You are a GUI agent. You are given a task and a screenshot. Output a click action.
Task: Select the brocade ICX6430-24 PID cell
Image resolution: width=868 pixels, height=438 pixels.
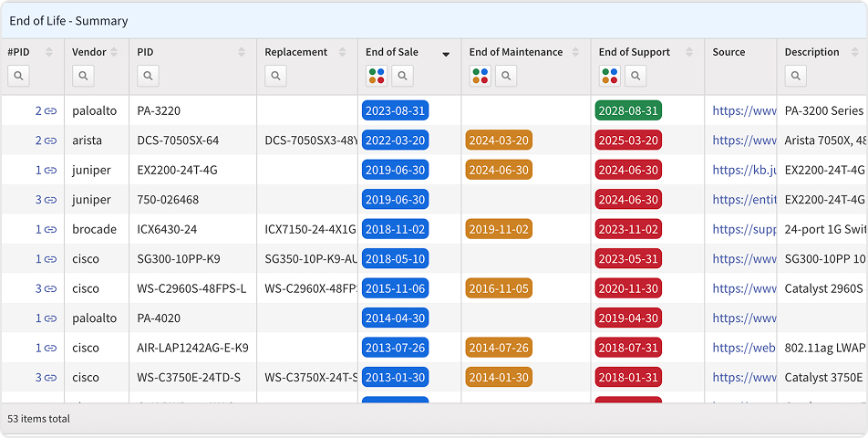coord(167,229)
